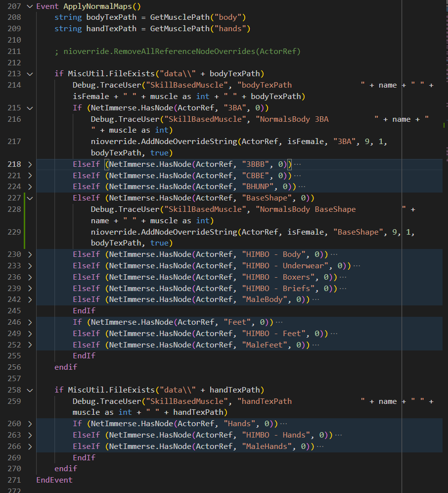Expand the folded HIMBO - Body block
This screenshot has height=493, width=448.
(30, 254)
